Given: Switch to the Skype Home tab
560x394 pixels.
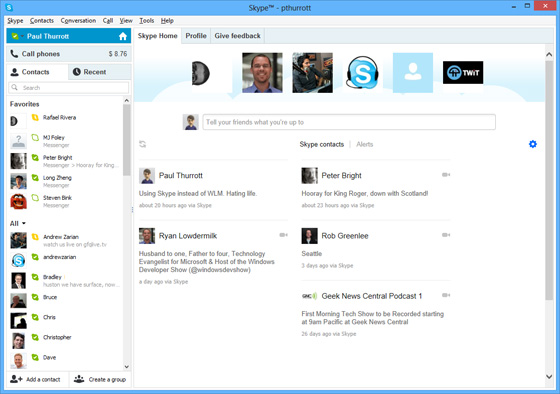Looking at the screenshot, I should [158, 36].
